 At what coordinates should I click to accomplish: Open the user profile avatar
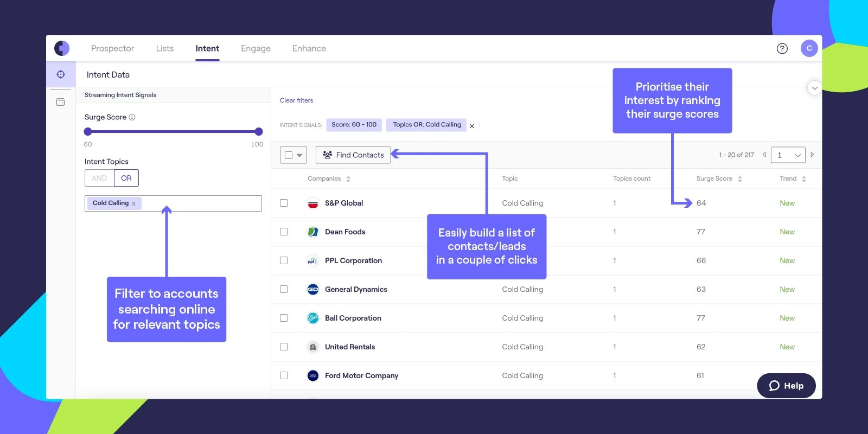tap(809, 48)
